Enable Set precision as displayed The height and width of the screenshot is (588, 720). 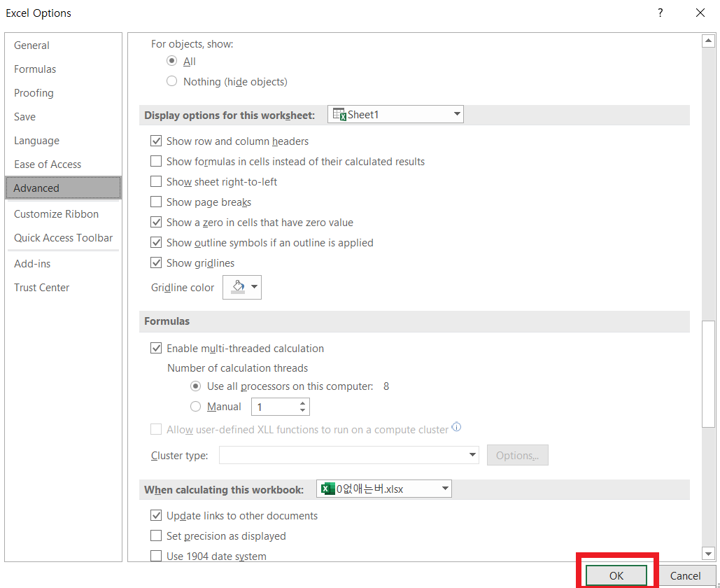pyautogui.click(x=156, y=535)
